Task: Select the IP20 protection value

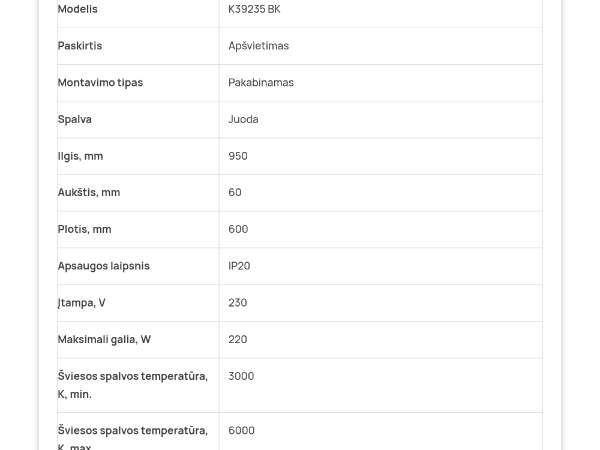Action: [x=239, y=266]
